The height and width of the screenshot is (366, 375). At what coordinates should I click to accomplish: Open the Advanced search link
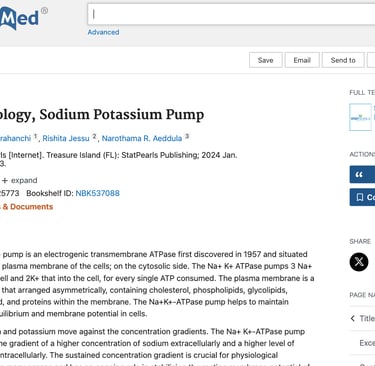(103, 32)
